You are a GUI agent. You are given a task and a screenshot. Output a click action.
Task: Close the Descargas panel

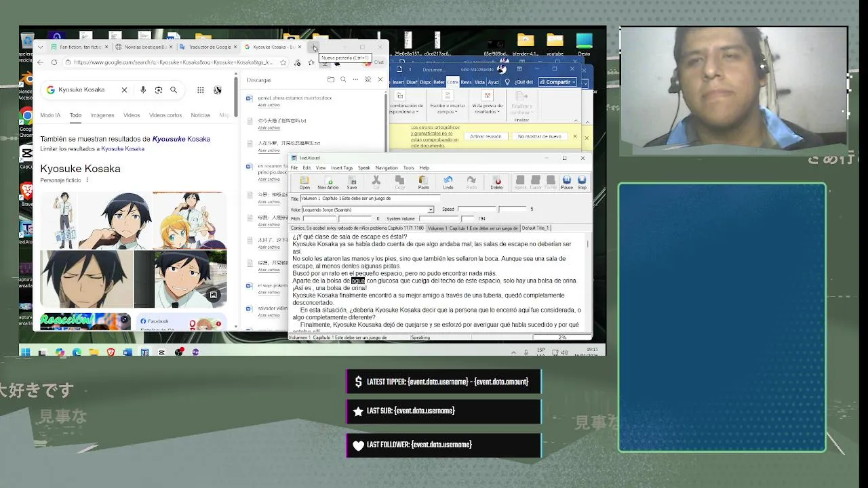click(380, 79)
